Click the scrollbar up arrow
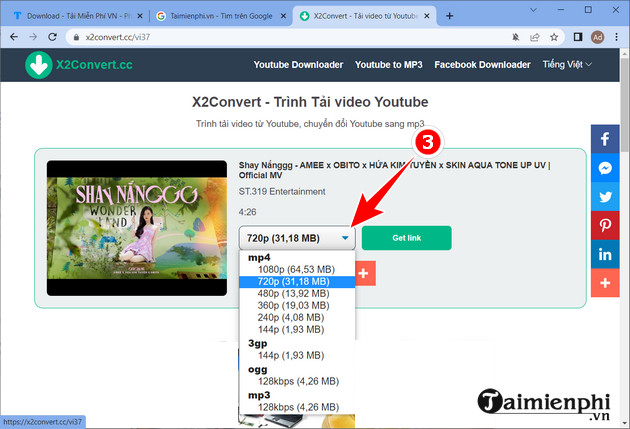This screenshot has width=630, height=429. (624, 53)
